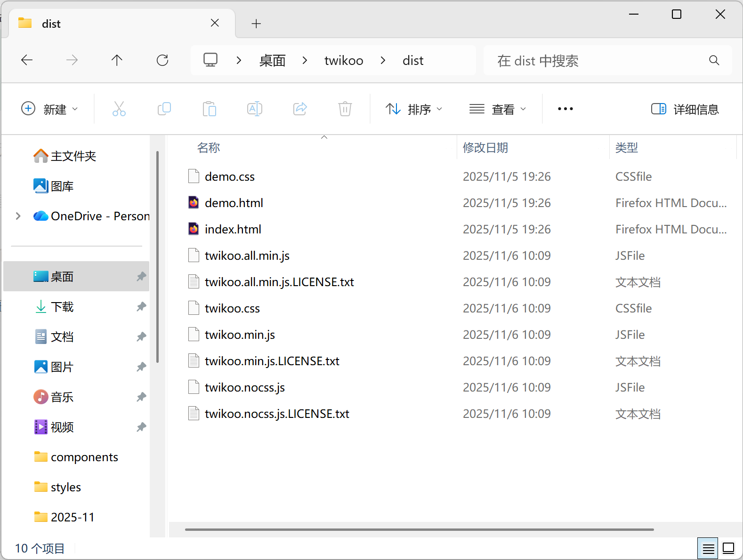Image resolution: width=743 pixels, height=560 pixels.
Task: Switch to details list view layout
Action: 708,548
